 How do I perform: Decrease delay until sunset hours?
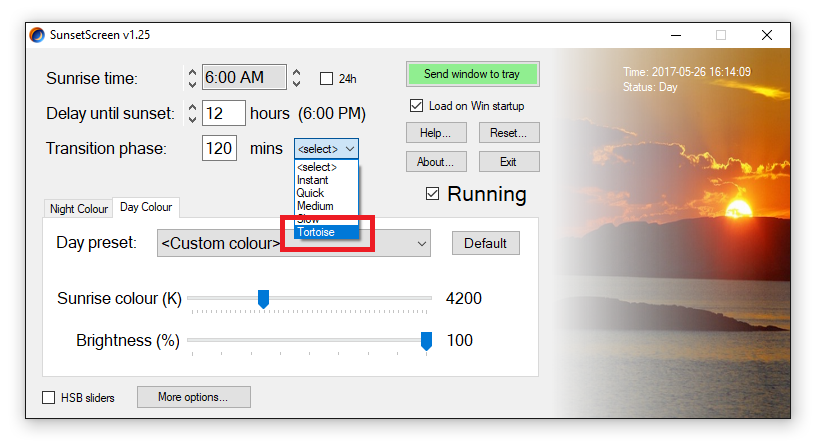tap(192, 119)
